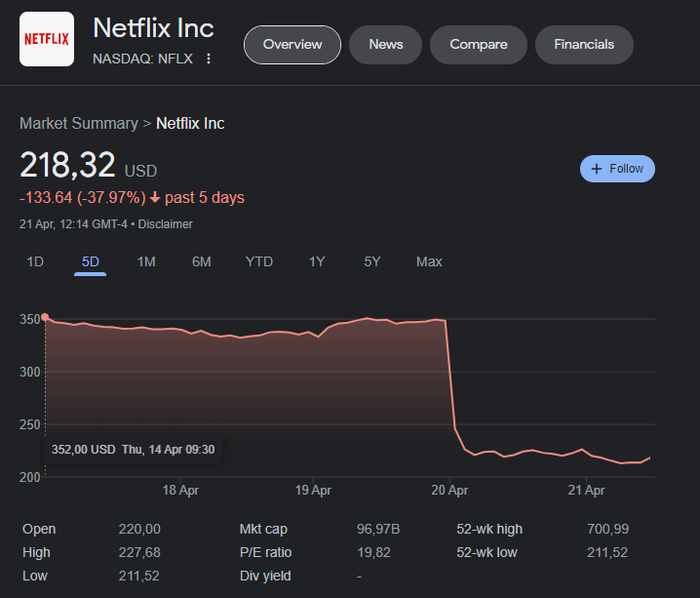Viewport: 700px width, 598px height.
Task: Click the 250 y-axis label
Action: pos(30,424)
